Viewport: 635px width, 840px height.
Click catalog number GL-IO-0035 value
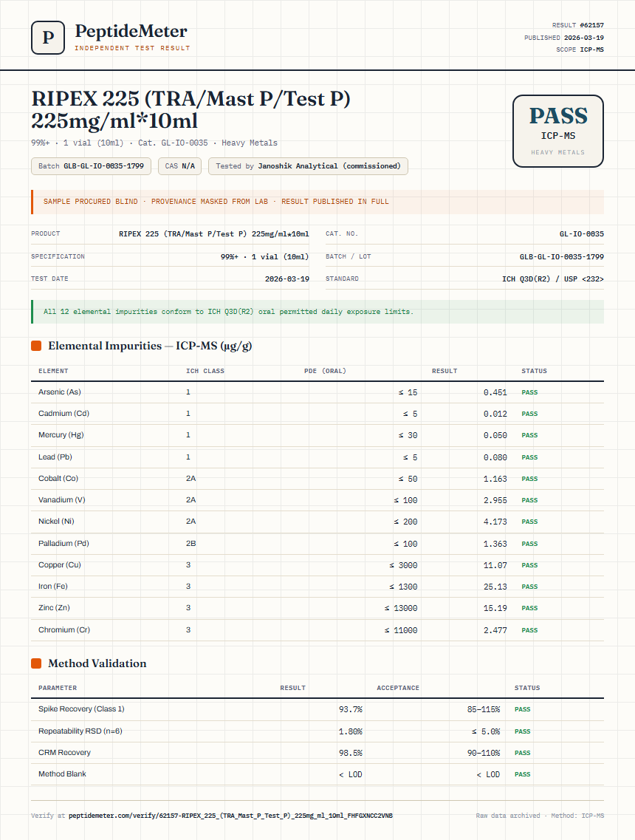click(581, 234)
